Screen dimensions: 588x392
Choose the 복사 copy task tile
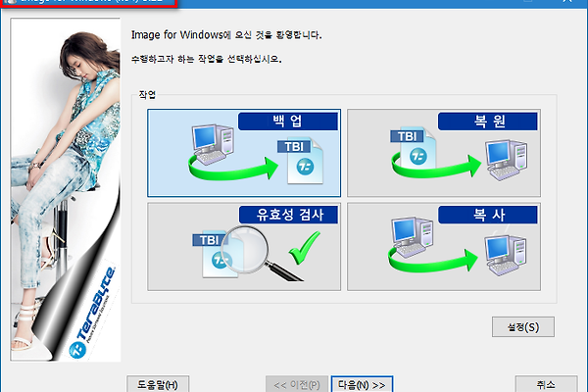click(x=444, y=247)
